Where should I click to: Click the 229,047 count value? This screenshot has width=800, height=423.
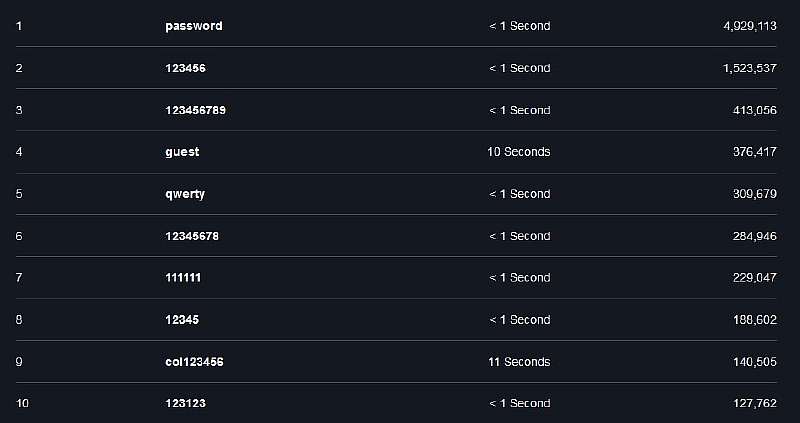755,278
